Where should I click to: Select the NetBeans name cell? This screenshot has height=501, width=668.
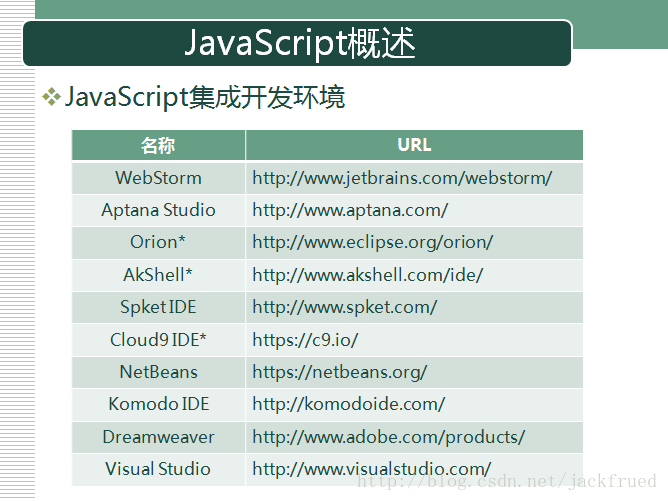158,372
